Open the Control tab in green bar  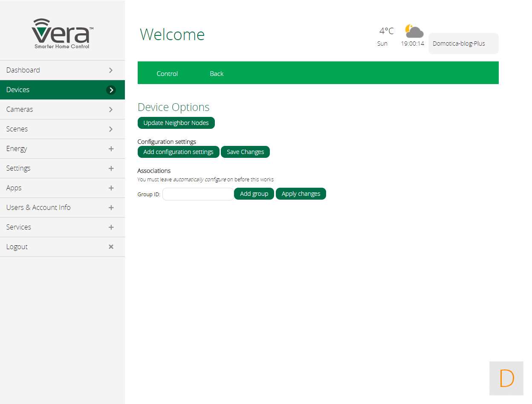167,73
